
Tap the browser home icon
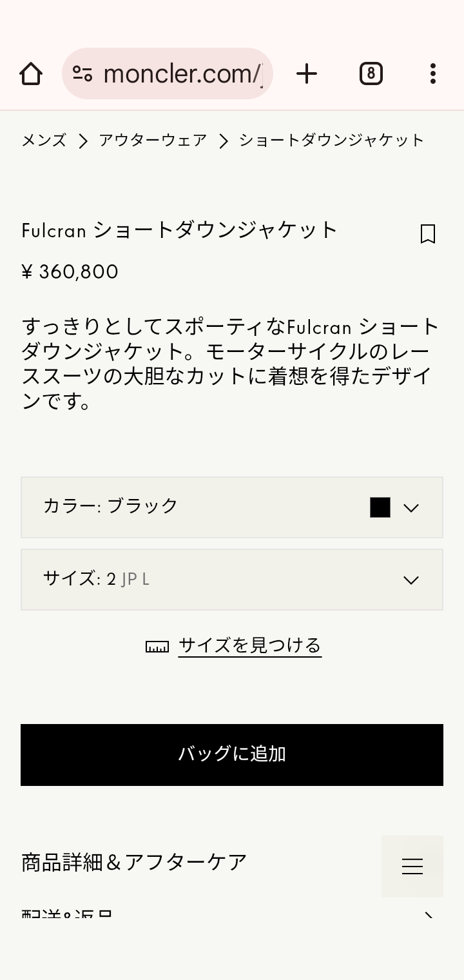31,73
